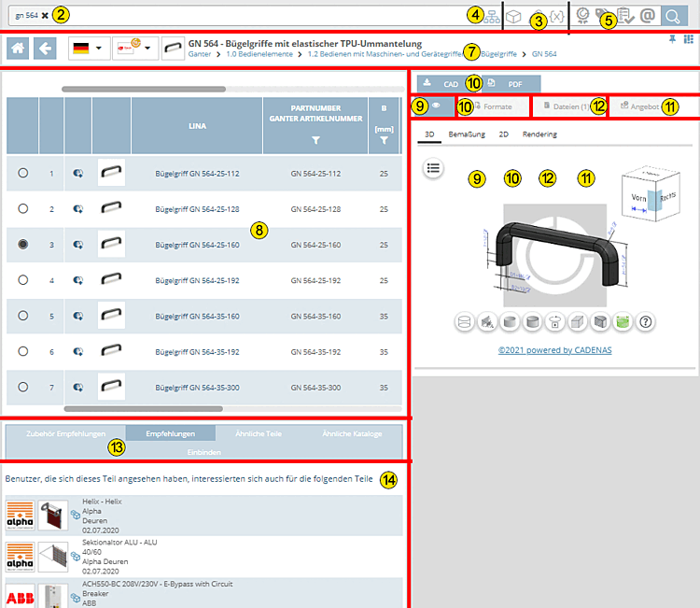The image size is (700, 608).
Task: Click the cell 'Bügelgriff GN 564-35-160'
Action: point(197,317)
